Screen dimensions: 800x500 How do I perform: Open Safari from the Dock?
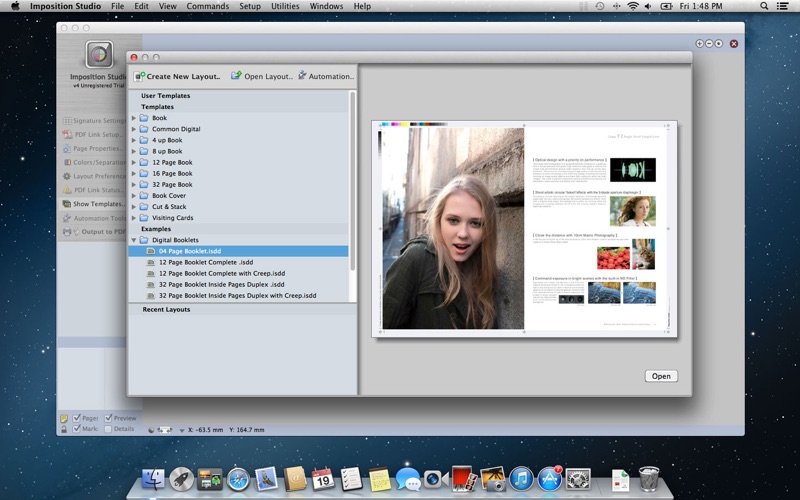pyautogui.click(x=237, y=478)
